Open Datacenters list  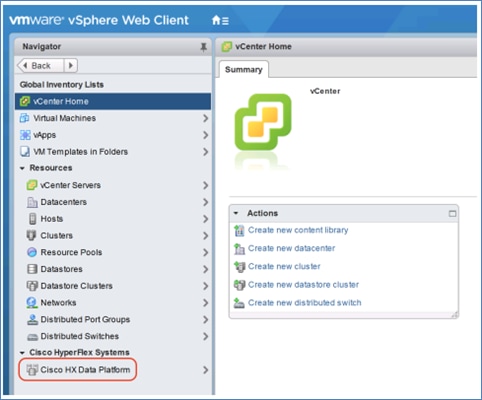point(113,202)
